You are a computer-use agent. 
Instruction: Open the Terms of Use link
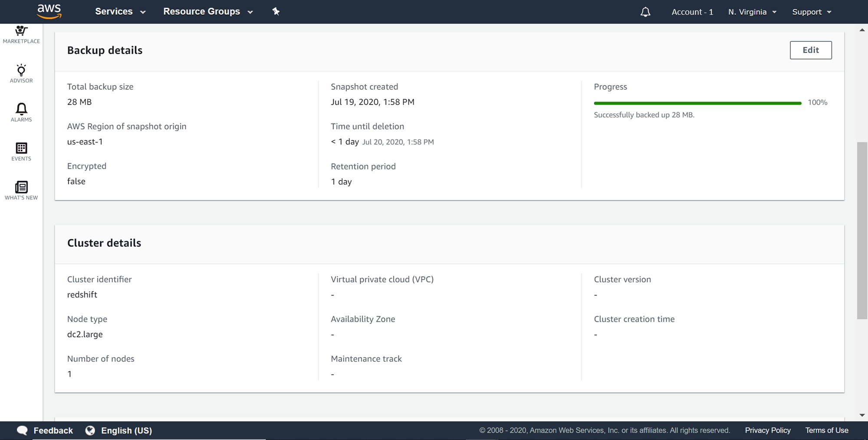(x=827, y=430)
